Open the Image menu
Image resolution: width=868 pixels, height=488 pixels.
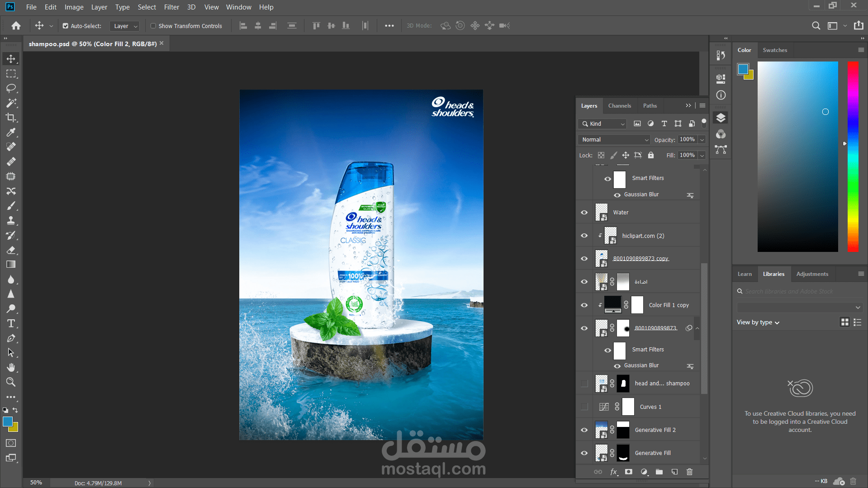pos(74,7)
